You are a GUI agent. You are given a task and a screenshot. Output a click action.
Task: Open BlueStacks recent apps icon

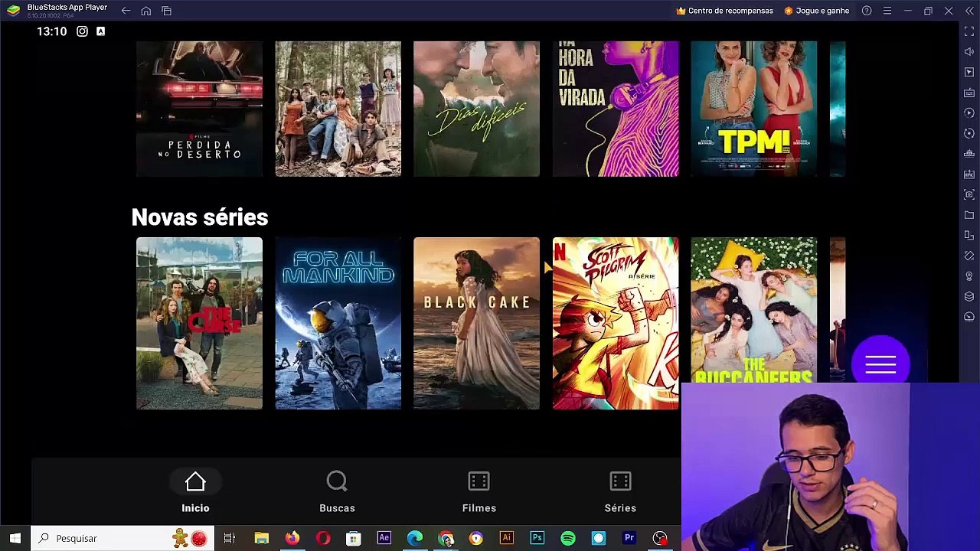pyautogui.click(x=167, y=11)
